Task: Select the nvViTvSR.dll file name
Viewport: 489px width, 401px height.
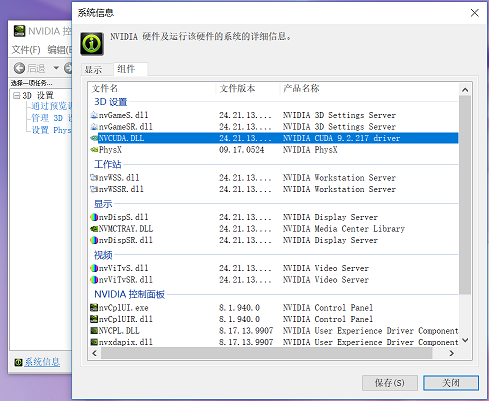Action: coord(126,279)
